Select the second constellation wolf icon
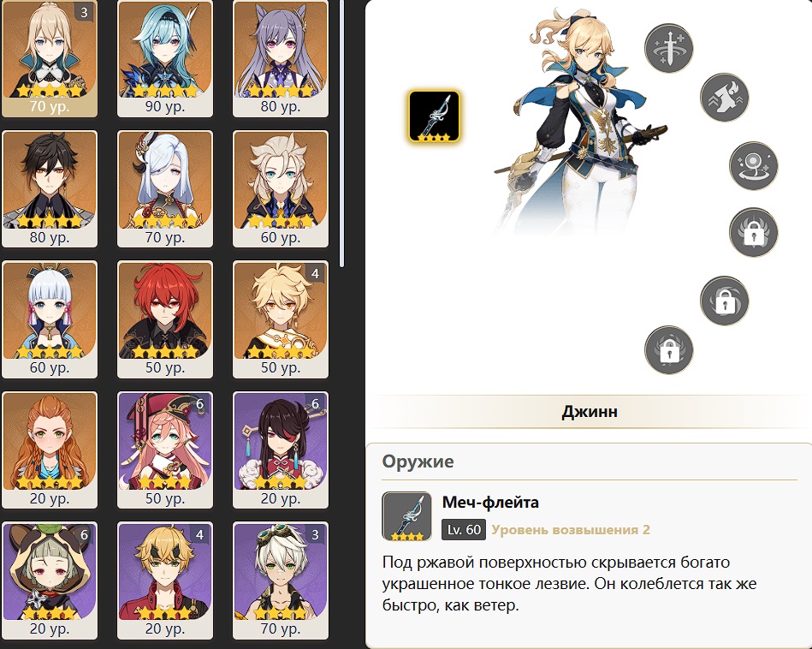This screenshot has height=649, width=812. (724, 98)
